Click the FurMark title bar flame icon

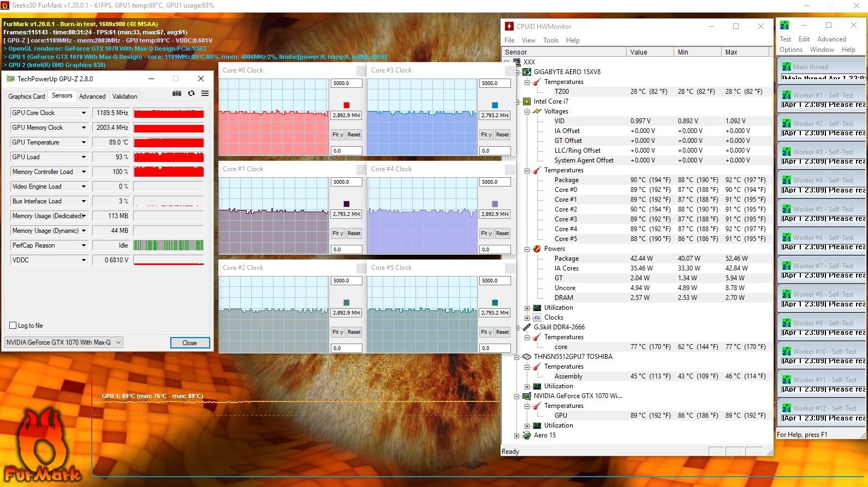point(5,5)
